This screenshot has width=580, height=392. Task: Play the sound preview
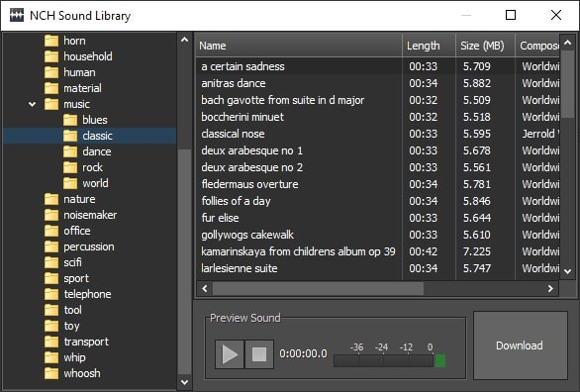230,354
